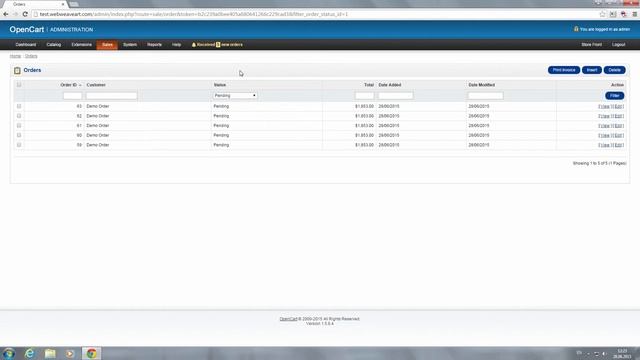Viewport: 640px width, 360px height.
Task: Click the Orders clipboard icon
Action: pos(17,71)
